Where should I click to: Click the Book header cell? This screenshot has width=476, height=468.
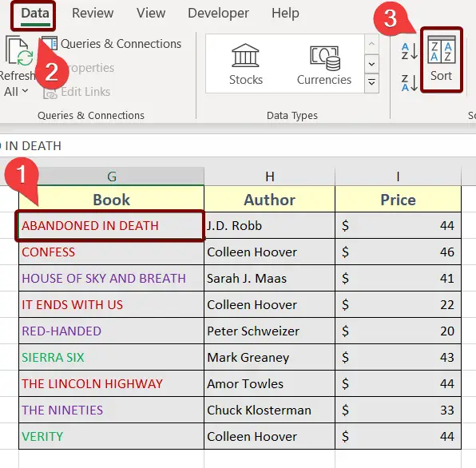coord(111,200)
